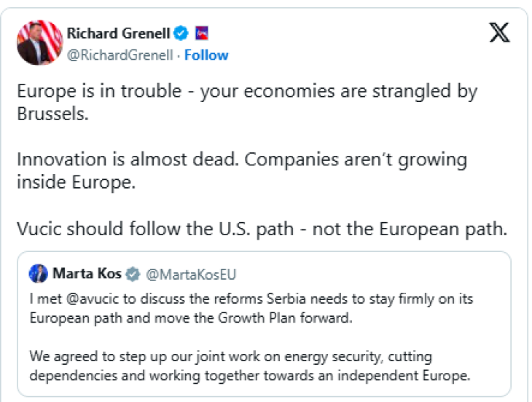Open the Richard Grenell display name
Viewport: 532px width, 402px height.
click(x=118, y=33)
